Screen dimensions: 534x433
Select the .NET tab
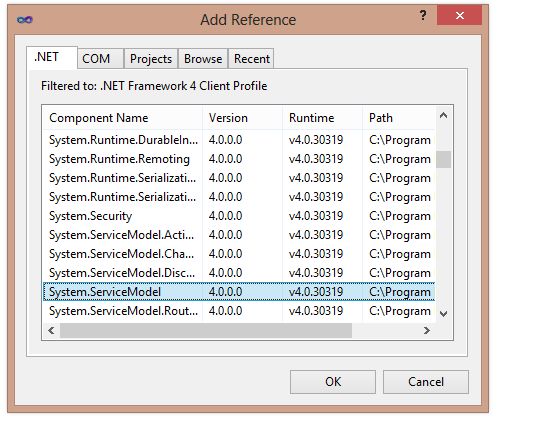[52, 57]
